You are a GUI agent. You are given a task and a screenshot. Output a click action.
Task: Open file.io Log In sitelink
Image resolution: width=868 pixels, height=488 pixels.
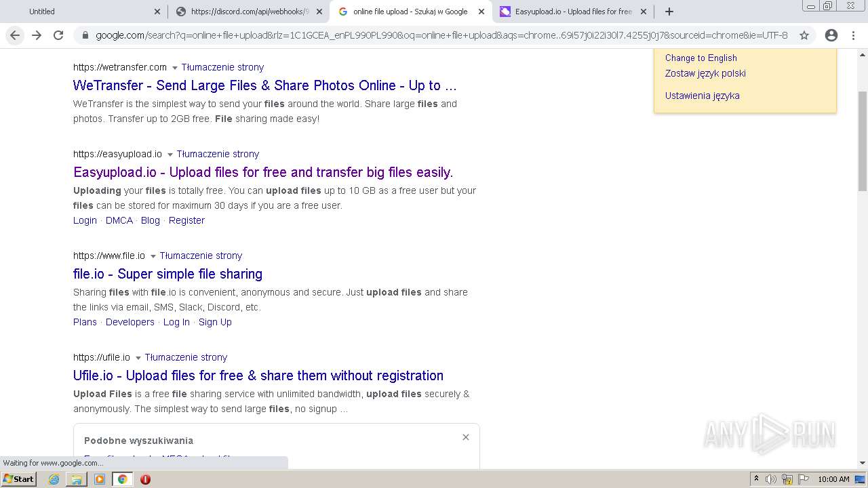(x=176, y=322)
